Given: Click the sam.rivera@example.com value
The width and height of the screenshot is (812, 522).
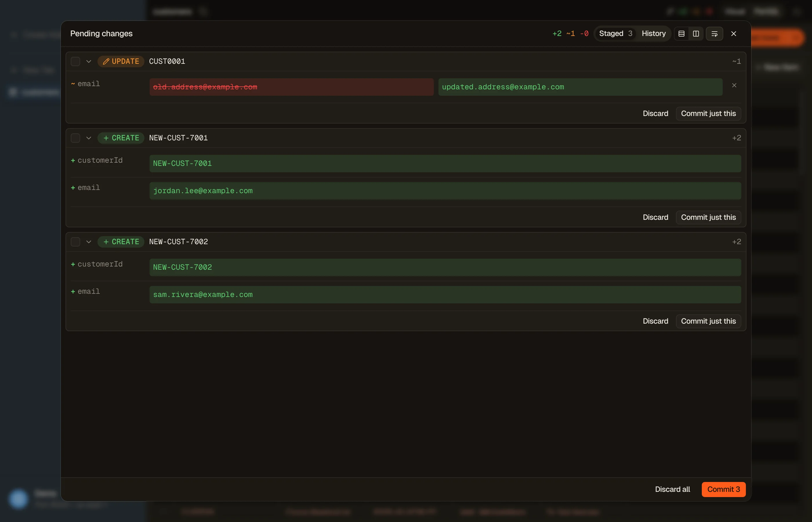Looking at the screenshot, I should pos(445,295).
